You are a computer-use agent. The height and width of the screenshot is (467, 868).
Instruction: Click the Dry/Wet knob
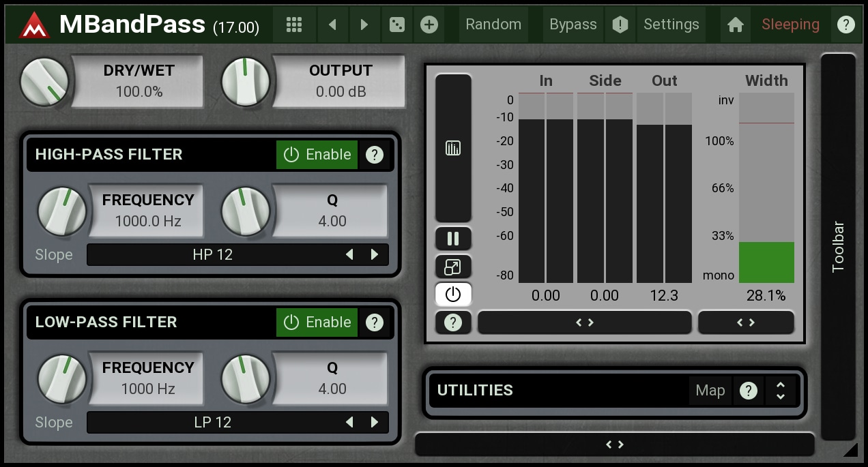point(45,82)
